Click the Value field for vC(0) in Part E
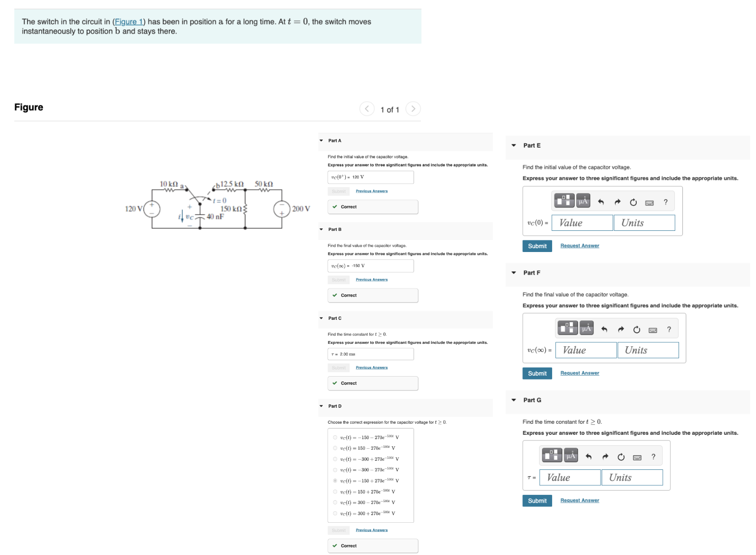 582,223
